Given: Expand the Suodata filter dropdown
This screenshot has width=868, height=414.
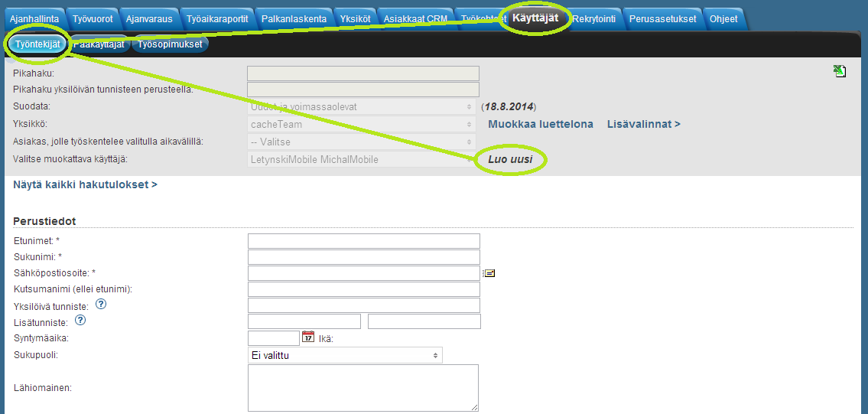Looking at the screenshot, I should [x=362, y=107].
